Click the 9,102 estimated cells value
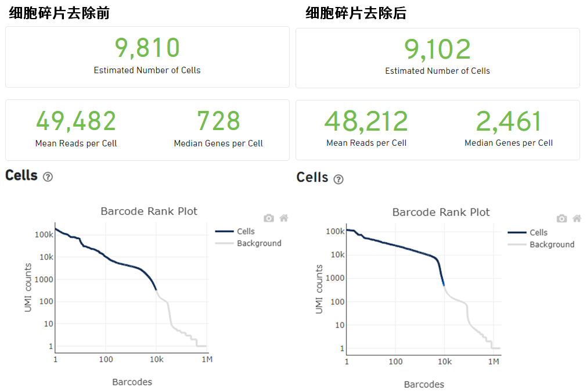 (437, 49)
